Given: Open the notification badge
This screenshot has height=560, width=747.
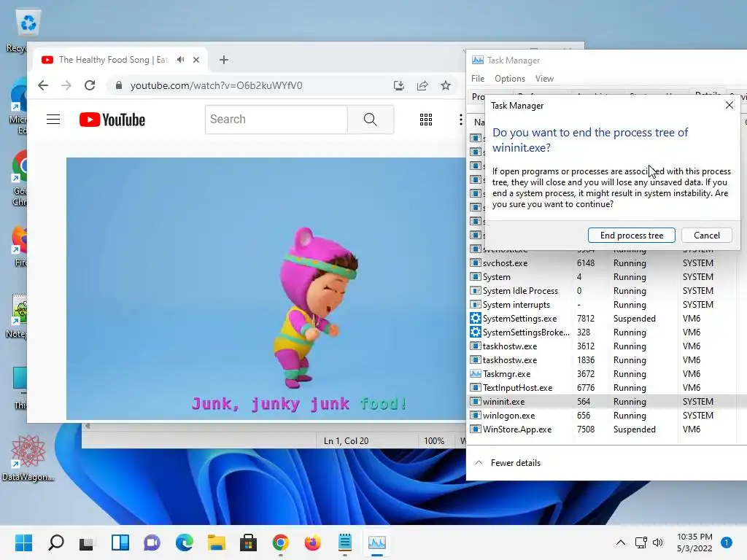Looking at the screenshot, I should [726, 542].
